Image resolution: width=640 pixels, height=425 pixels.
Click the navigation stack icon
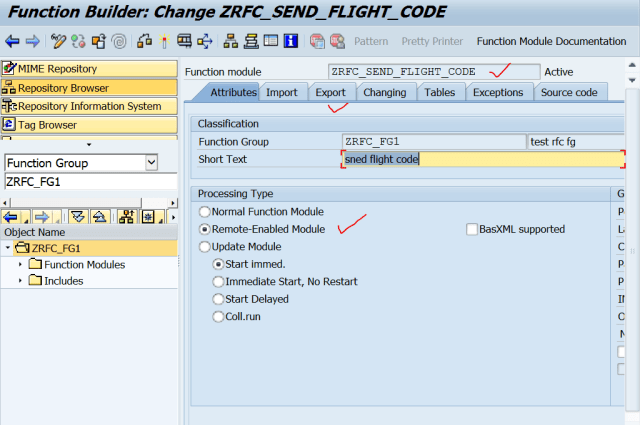(251, 41)
